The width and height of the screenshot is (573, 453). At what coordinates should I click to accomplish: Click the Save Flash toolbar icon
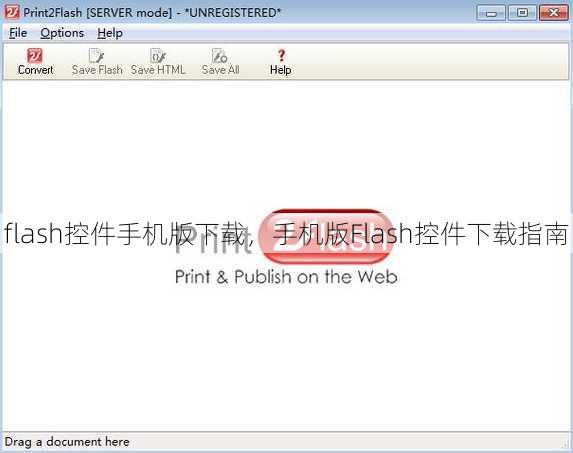point(96,56)
